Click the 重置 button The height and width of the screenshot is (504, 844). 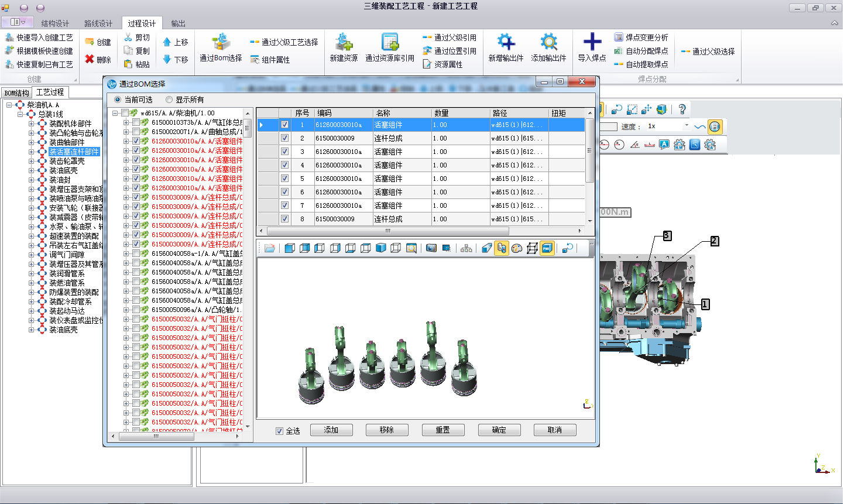pos(443,430)
